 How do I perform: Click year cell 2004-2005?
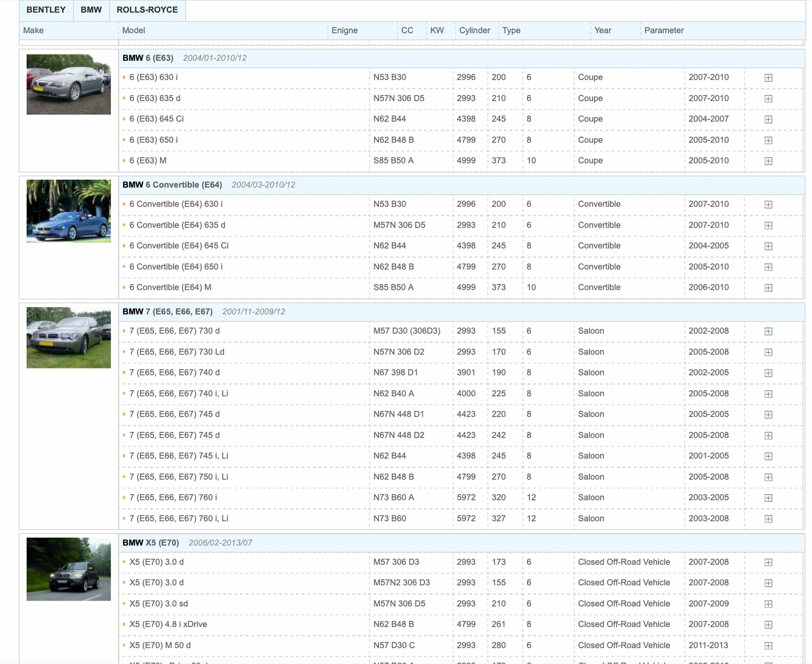pyautogui.click(x=708, y=246)
